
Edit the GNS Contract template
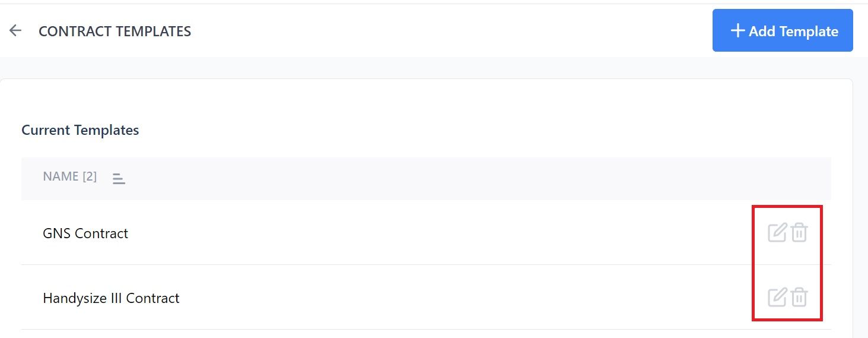(777, 232)
